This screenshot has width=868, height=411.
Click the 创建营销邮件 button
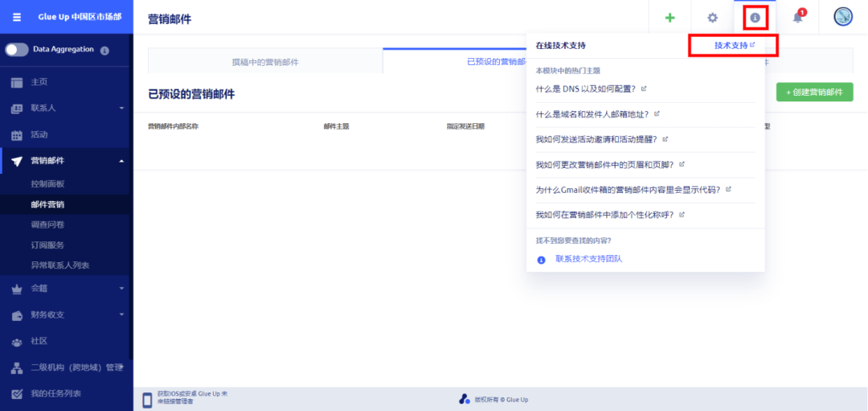(814, 92)
